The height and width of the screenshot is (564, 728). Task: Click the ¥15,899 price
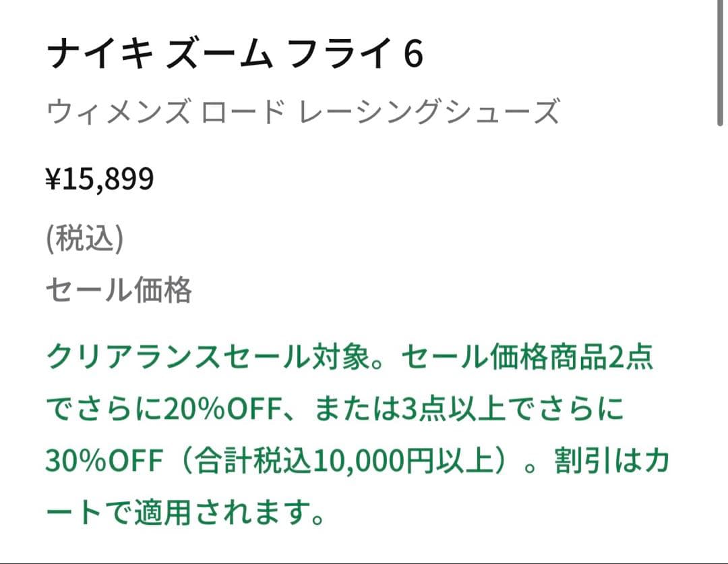pyautogui.click(x=100, y=179)
